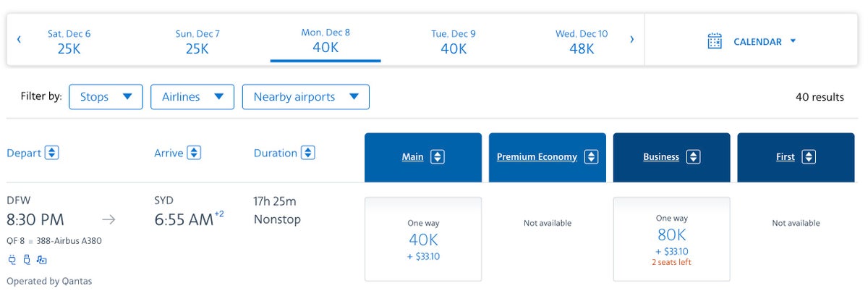The height and width of the screenshot is (291, 868).
Task: Click the power outlet amenity icon
Action: [x=12, y=261]
